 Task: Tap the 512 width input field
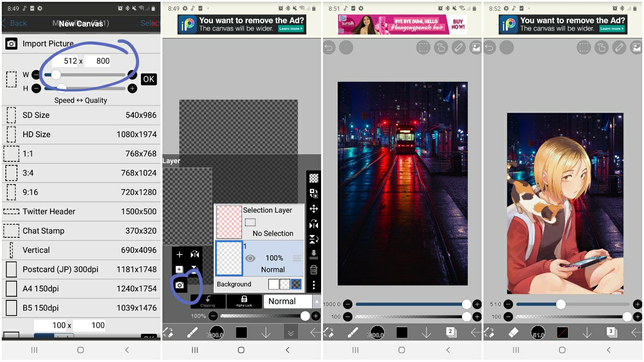pos(65,61)
